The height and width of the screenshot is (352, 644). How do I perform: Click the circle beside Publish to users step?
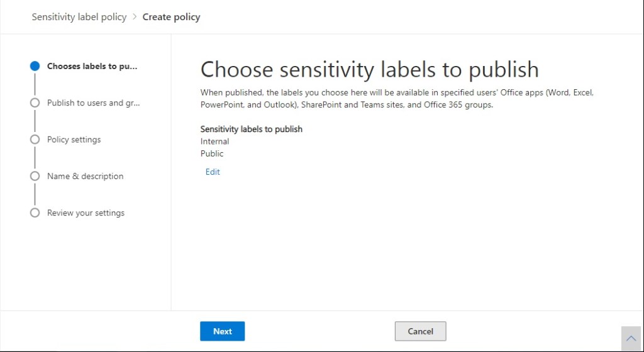pyautogui.click(x=35, y=103)
